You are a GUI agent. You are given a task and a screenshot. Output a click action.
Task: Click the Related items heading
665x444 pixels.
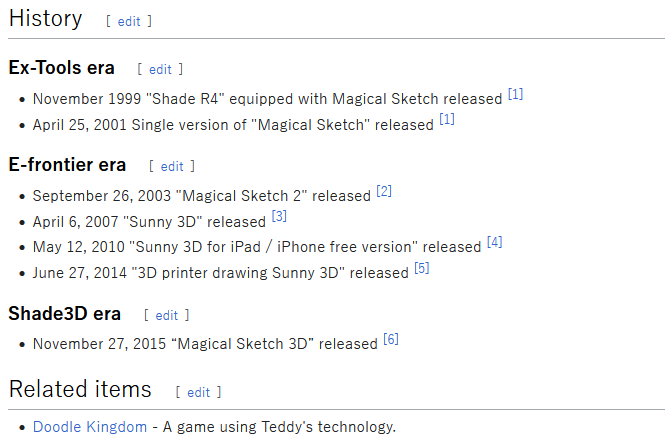pyautogui.click(x=80, y=389)
